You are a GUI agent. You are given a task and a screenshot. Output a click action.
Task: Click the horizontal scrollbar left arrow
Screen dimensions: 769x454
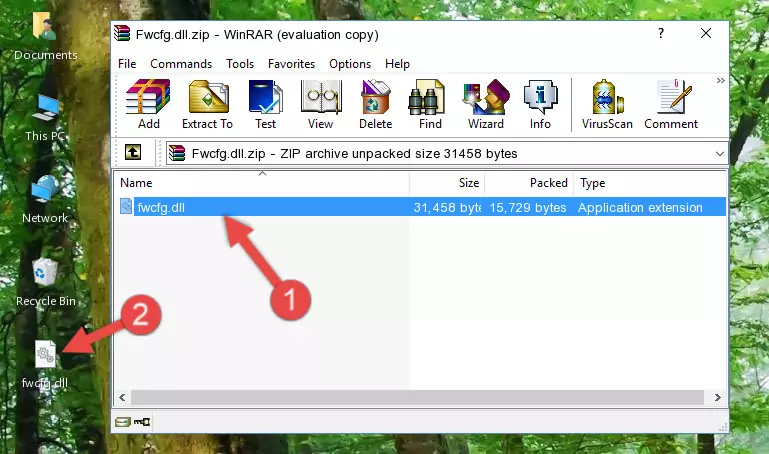pos(122,397)
